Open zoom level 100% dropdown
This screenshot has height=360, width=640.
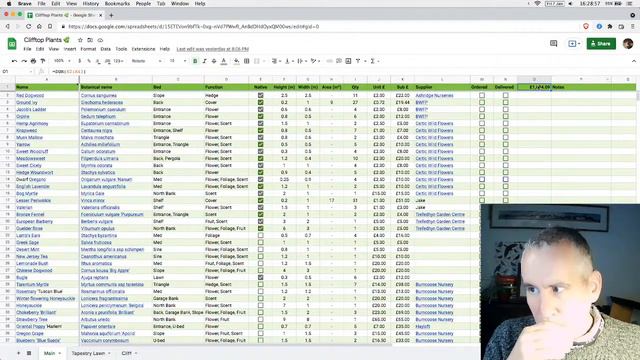[62, 61]
